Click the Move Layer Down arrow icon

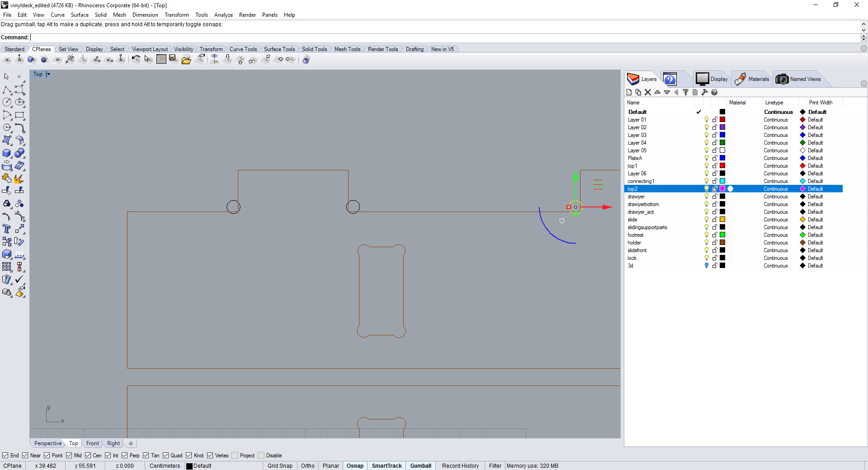[667, 92]
